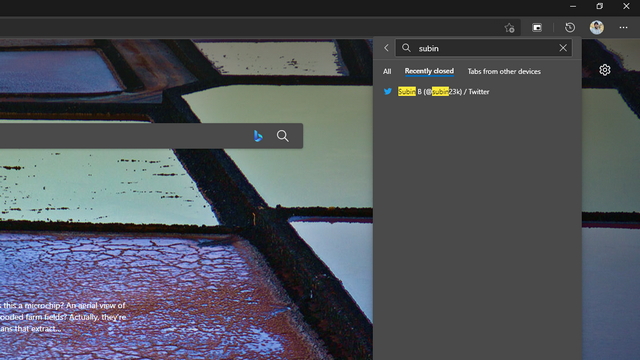
Task: Minimize the browser window
Action: click(x=573, y=6)
